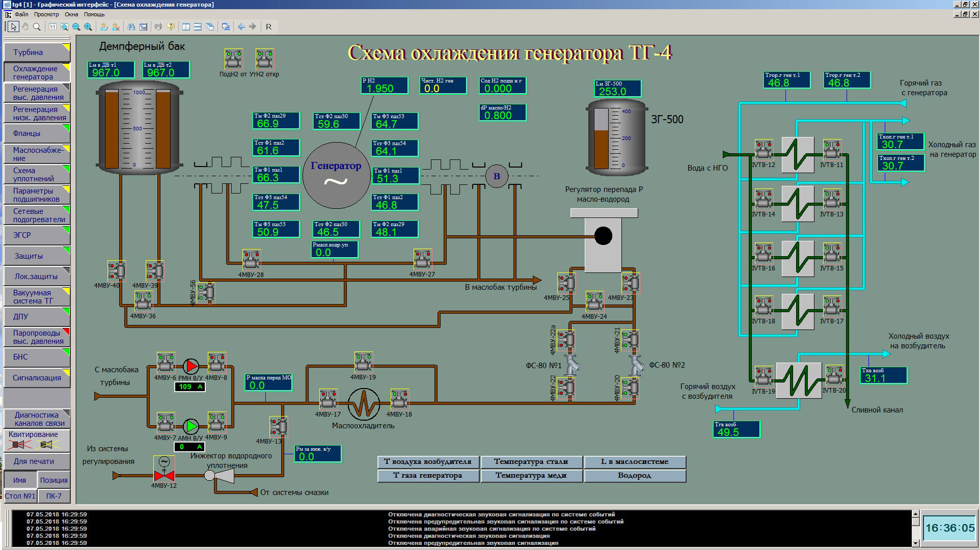Open valve 4МВУ-28 control

coord(251,259)
